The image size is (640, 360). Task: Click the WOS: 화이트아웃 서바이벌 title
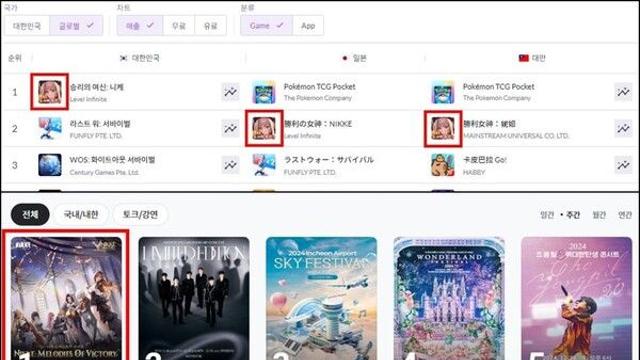tap(112, 160)
